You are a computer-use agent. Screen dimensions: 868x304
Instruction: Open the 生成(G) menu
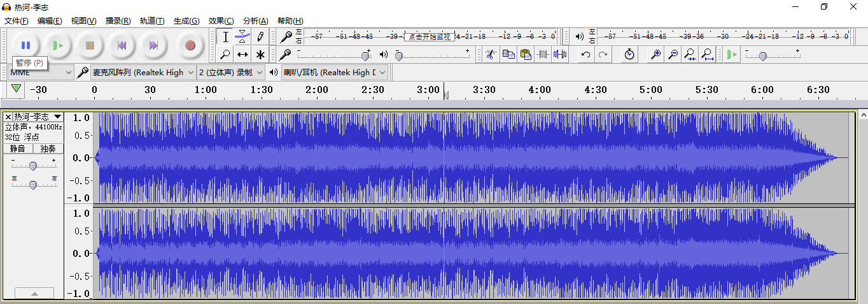pyautogui.click(x=186, y=21)
